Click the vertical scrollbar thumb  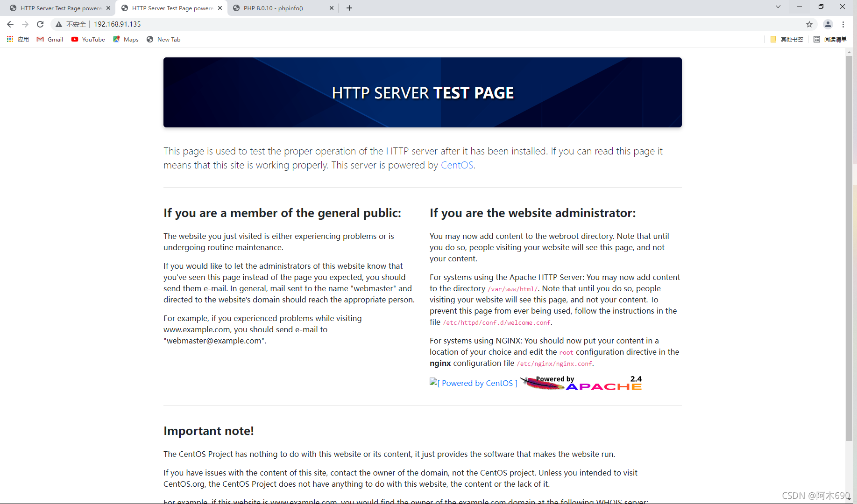[x=850, y=247]
